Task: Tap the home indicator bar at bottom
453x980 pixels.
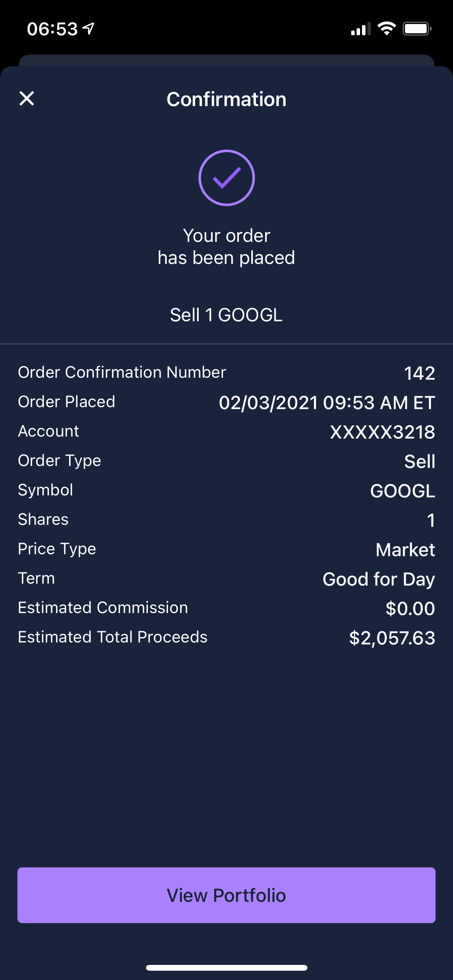Action: (x=226, y=968)
